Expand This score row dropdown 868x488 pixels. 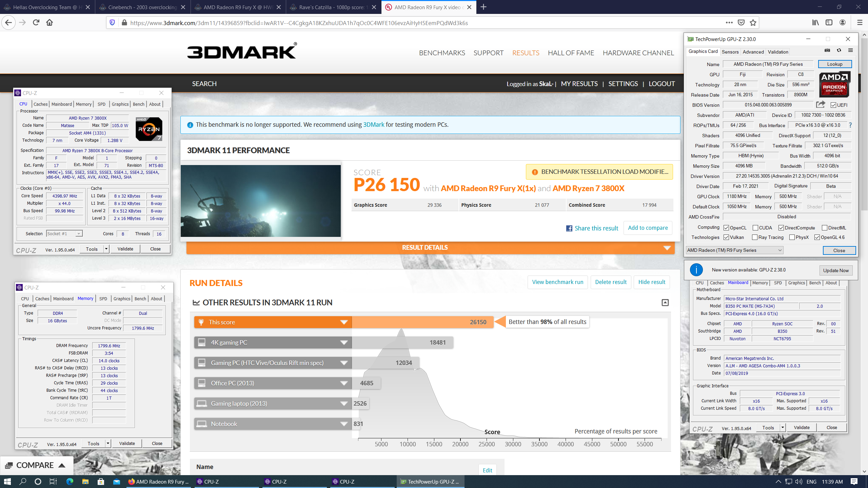pos(344,322)
